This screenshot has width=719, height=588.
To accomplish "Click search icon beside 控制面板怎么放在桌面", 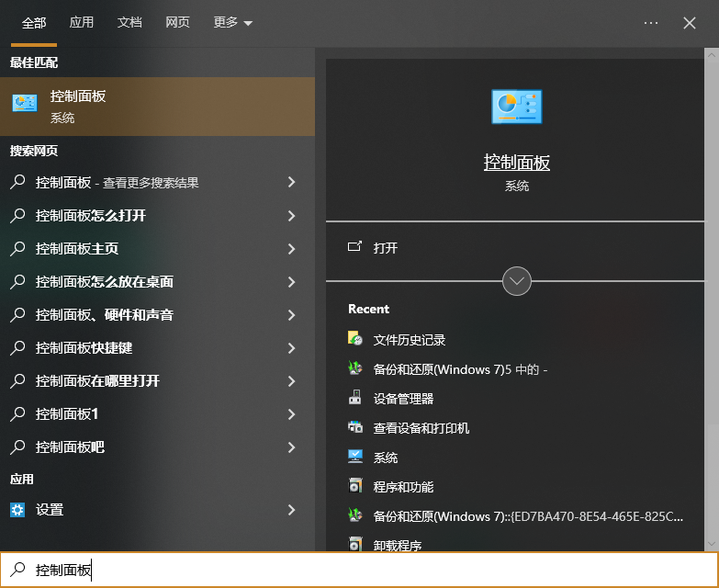I will coord(17,281).
